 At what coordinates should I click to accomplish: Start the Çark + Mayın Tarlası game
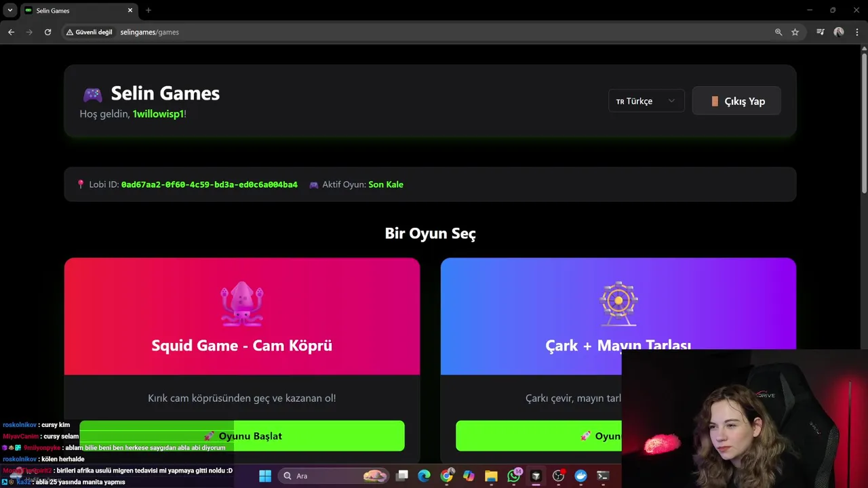pyautogui.click(x=538, y=436)
